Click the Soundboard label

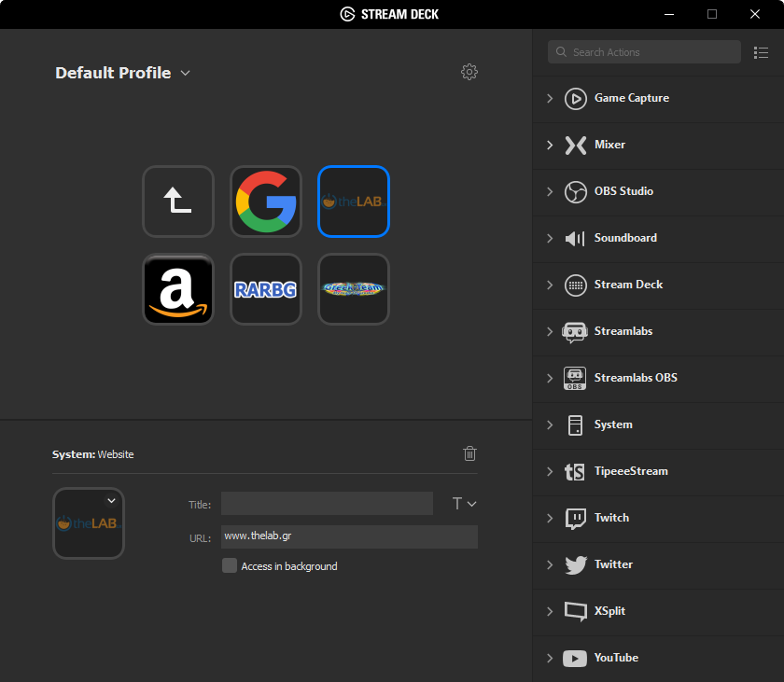point(625,238)
